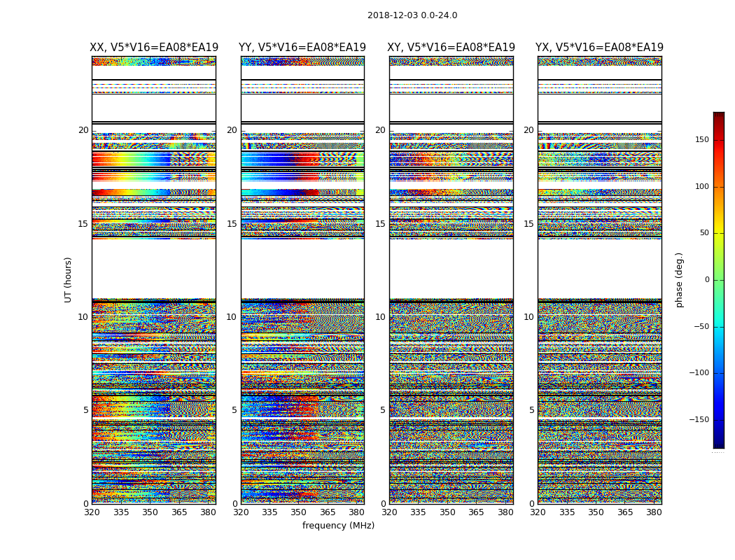
Task: Click colorbar tick label −150
Action: [x=699, y=419]
